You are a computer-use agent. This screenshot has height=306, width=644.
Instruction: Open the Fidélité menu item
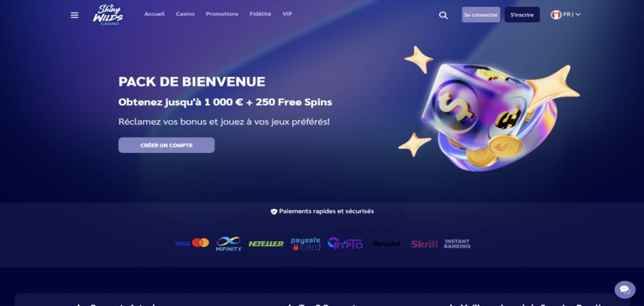pos(260,14)
